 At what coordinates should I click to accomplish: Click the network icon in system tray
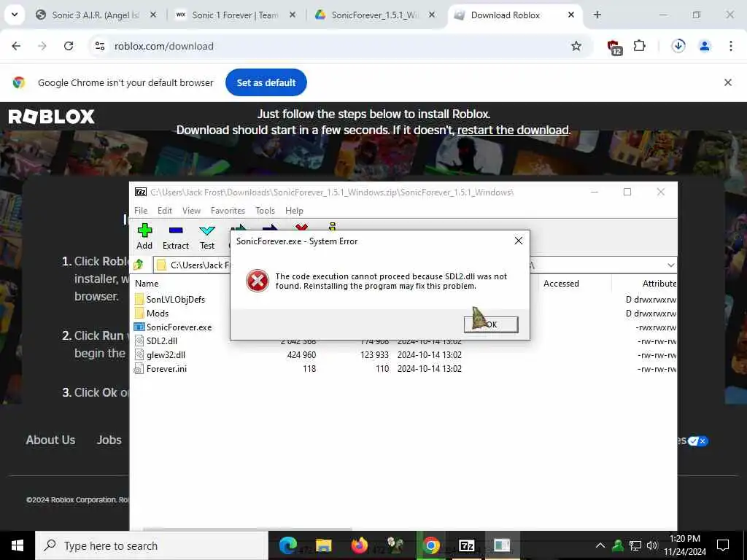635,545
